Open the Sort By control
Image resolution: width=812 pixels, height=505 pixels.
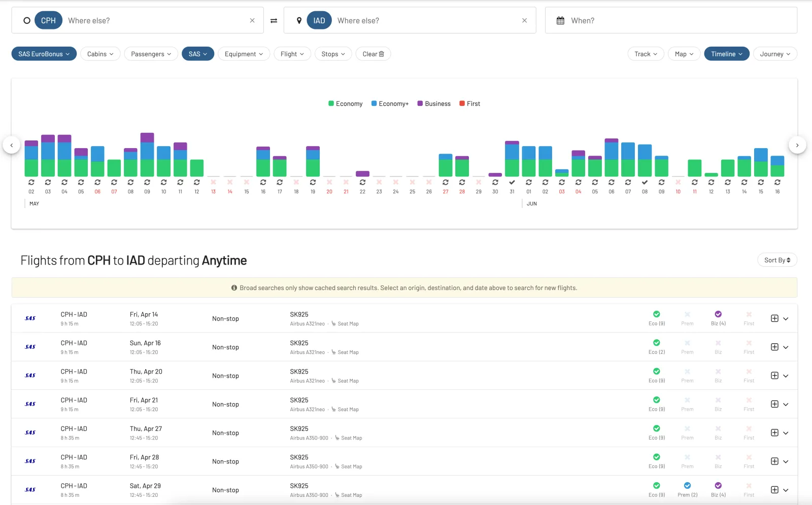click(777, 260)
